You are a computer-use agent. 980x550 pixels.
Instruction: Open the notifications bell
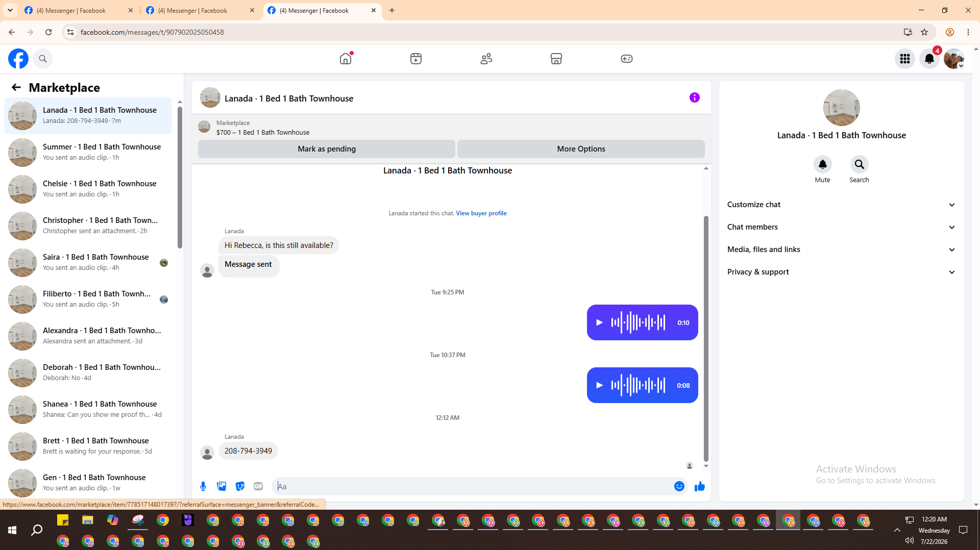pos(929,59)
